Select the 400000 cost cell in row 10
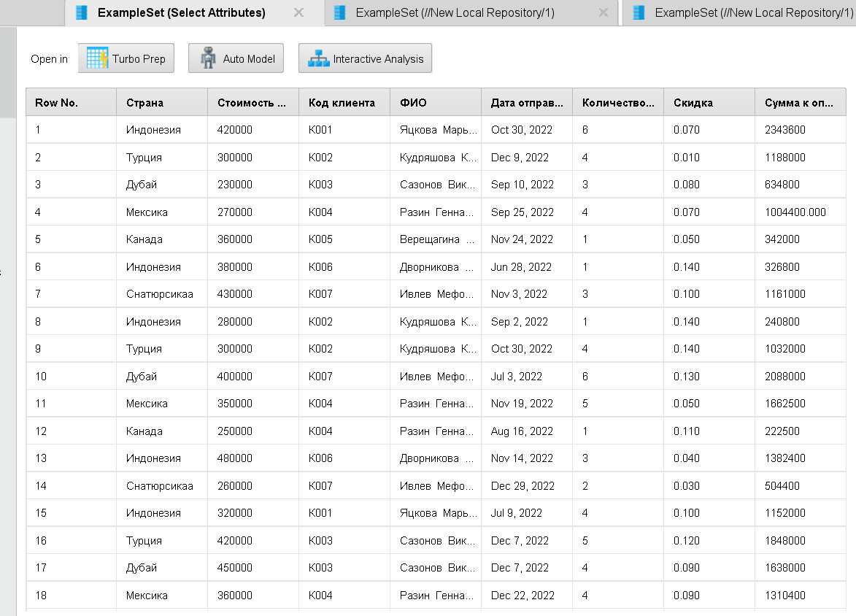Viewport: 856px width, 616px height. pyautogui.click(x=253, y=377)
